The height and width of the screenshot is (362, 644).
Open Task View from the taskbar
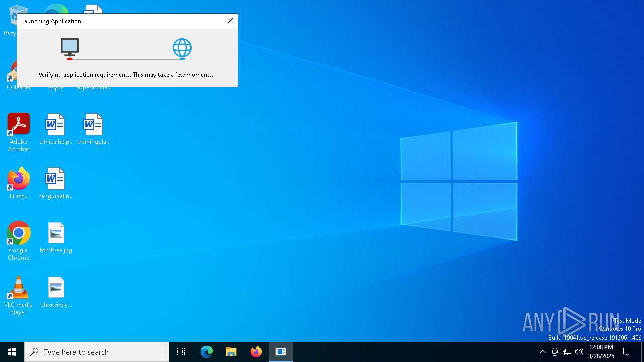181,352
